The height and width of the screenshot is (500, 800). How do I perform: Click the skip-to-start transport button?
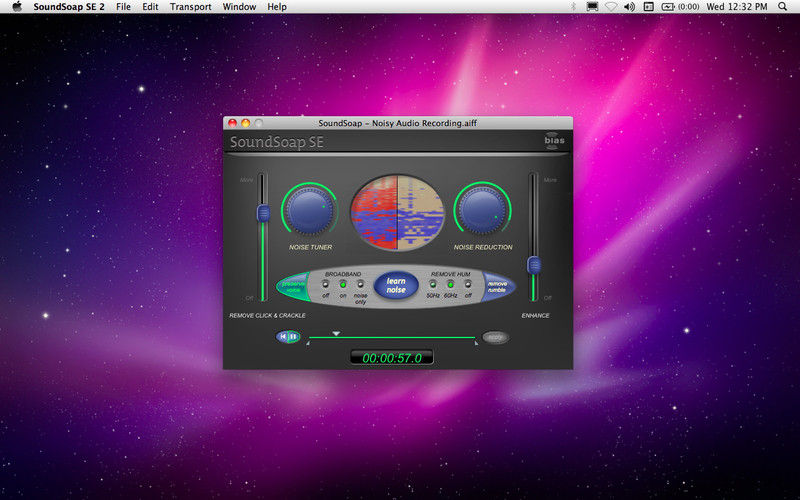[284, 337]
